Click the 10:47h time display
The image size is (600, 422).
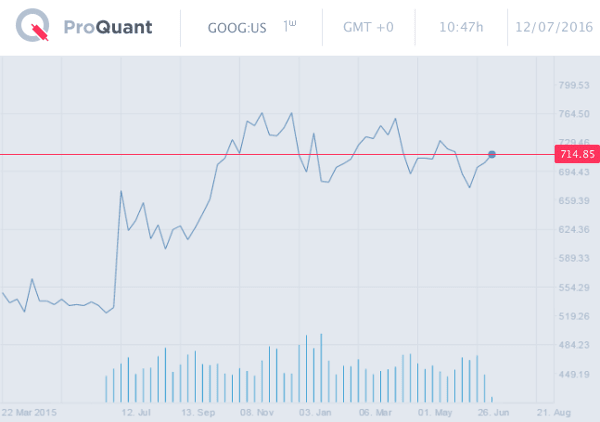(458, 27)
